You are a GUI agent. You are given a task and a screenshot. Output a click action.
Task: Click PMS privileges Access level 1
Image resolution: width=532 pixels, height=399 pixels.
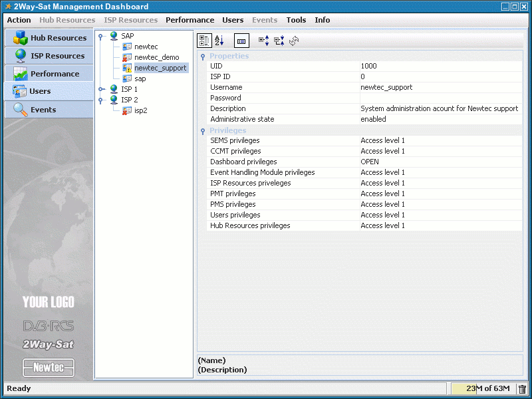383,204
